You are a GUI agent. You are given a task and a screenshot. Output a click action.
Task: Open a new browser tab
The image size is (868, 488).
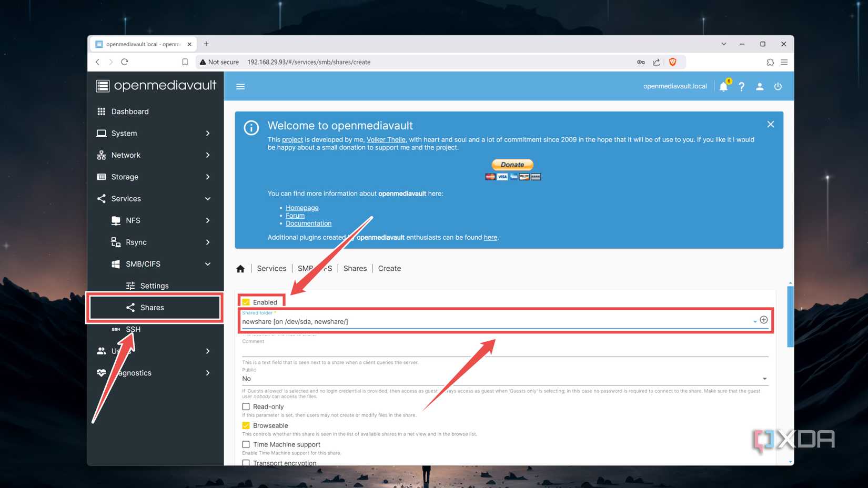pyautogui.click(x=206, y=44)
